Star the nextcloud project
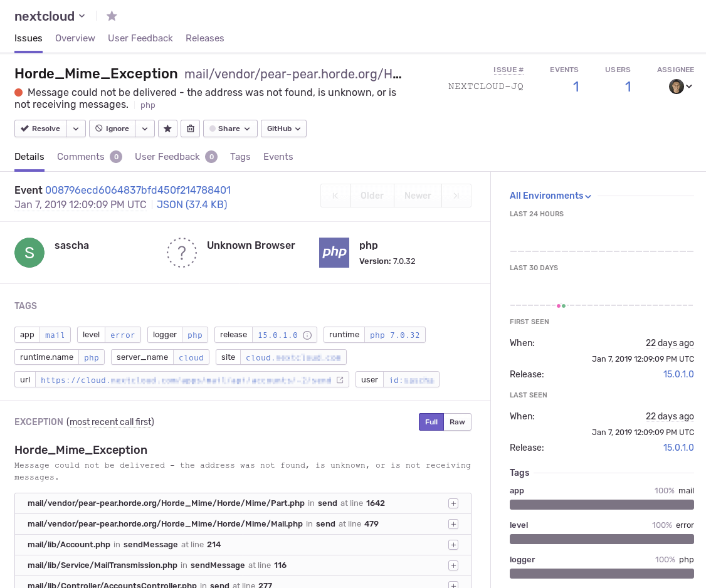Screen dimensions: 706x588 (x=112, y=16)
